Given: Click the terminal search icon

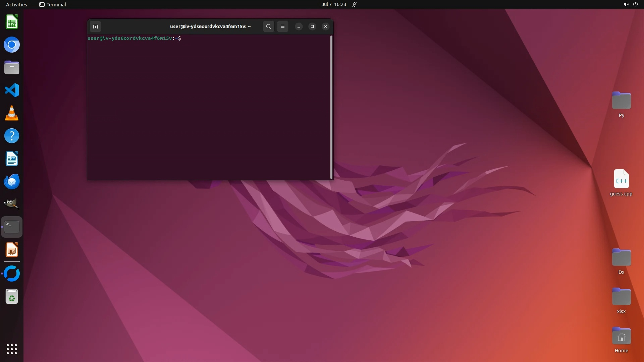Looking at the screenshot, I should [x=268, y=26].
